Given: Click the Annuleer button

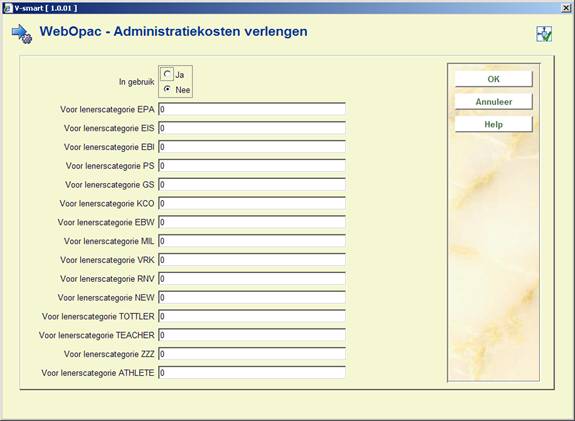Looking at the screenshot, I should [x=494, y=102].
